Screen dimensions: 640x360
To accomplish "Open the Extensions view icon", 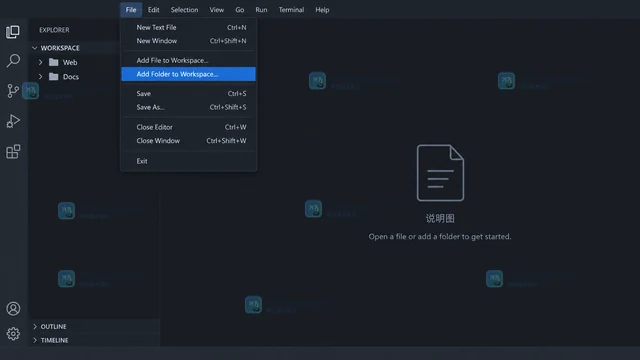I will click(13, 151).
